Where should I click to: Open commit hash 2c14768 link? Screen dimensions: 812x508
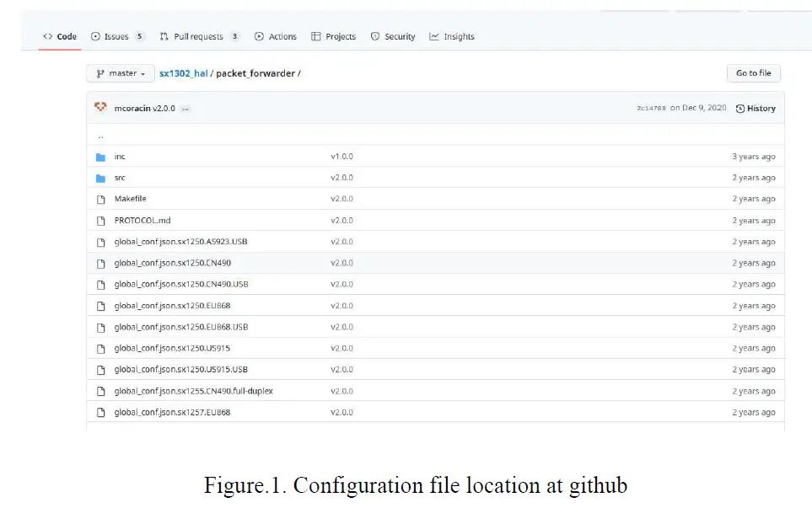[x=651, y=109]
